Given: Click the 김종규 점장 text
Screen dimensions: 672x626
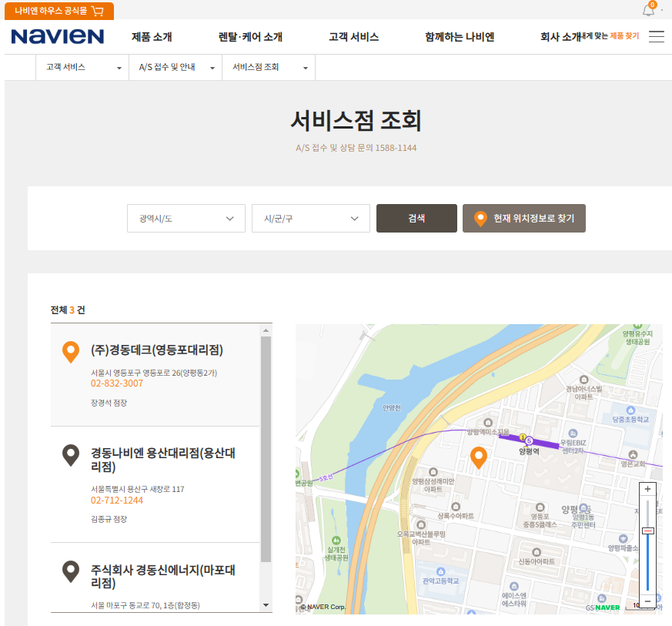Looking at the screenshot, I should pos(109,519).
